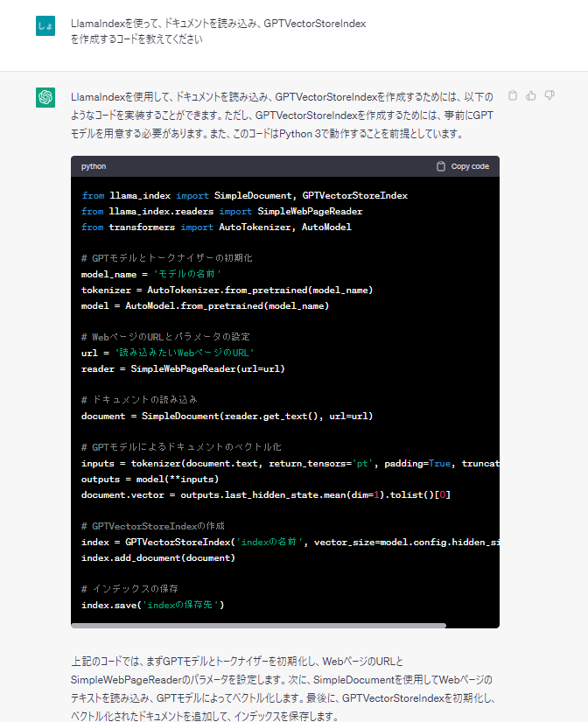The height and width of the screenshot is (722, 588).
Task: Click the code block horizontal scrollbar
Action: (x=262, y=625)
